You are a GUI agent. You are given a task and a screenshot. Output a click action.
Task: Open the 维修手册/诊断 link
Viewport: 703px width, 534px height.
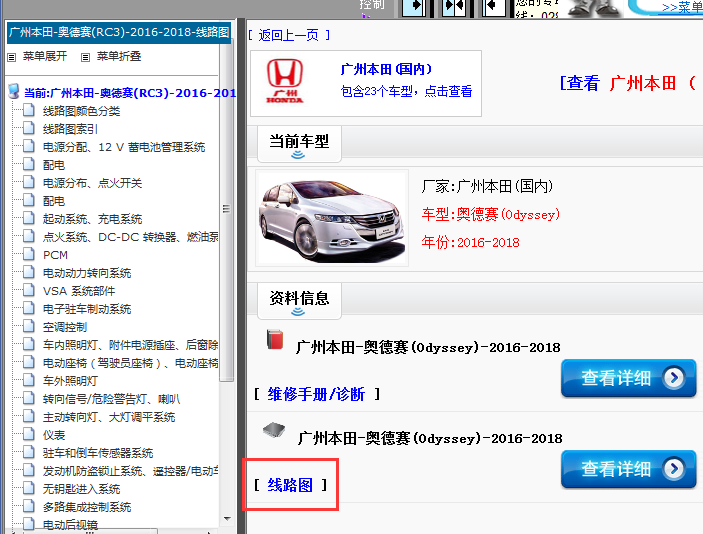coord(316,394)
